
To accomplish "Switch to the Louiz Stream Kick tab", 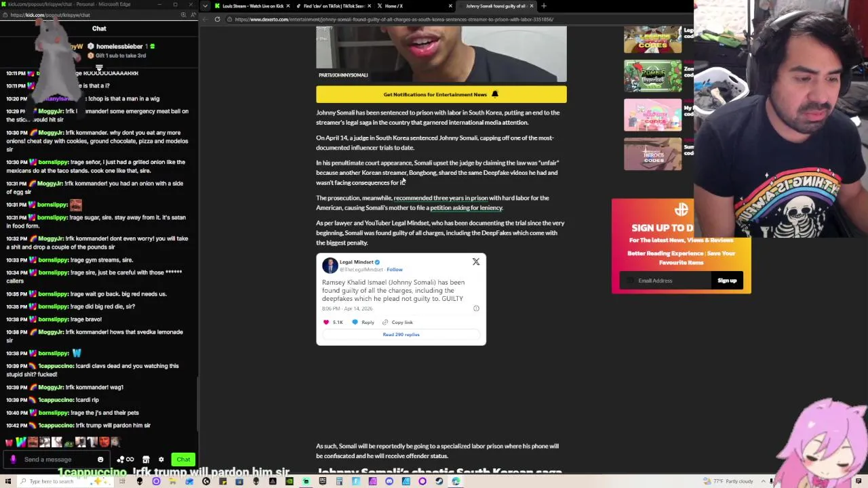I will (252, 6).
